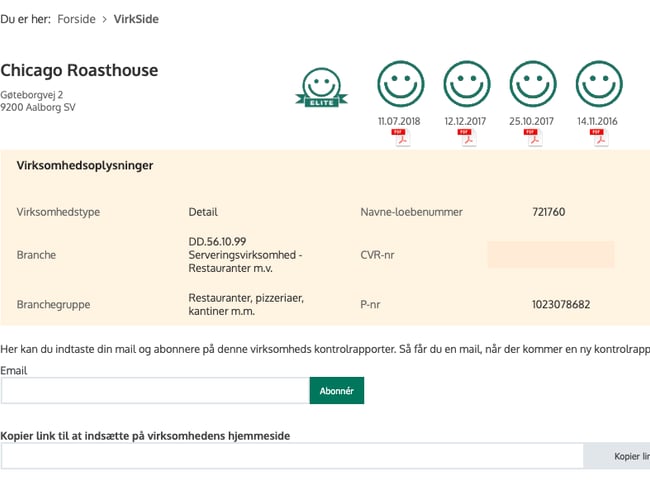The width and height of the screenshot is (650, 500).
Task: Click the postal line 9200 Aalborg SV
Action: (x=38, y=107)
